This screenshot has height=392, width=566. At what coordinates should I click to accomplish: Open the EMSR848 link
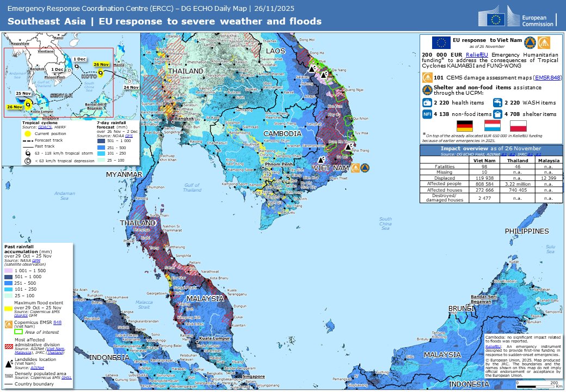click(547, 78)
